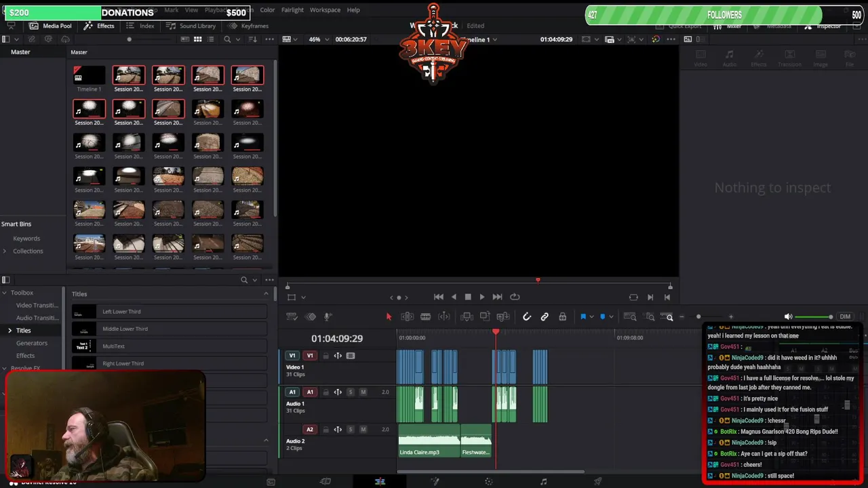Image resolution: width=868 pixels, height=488 pixels.
Task: Click the Replace clip toolbar icon
Action: tap(503, 317)
